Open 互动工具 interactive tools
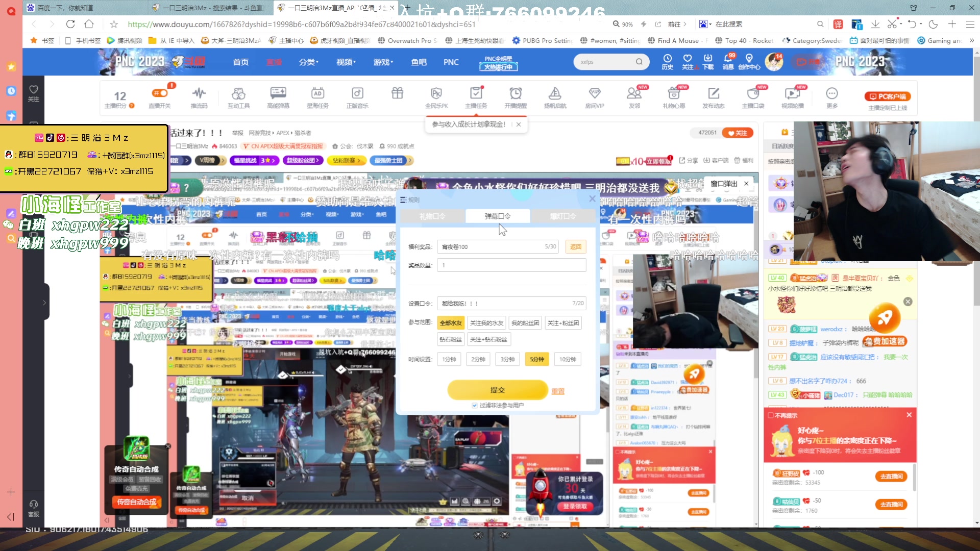The height and width of the screenshot is (551, 980). point(238,97)
